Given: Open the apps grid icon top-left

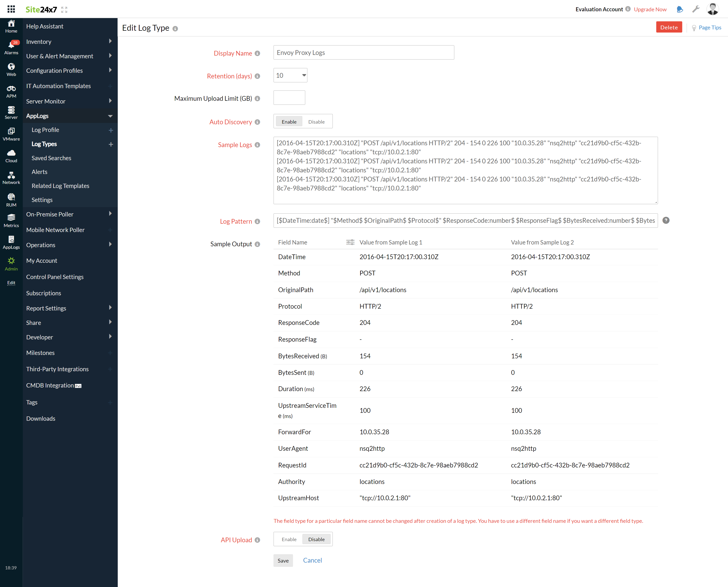Looking at the screenshot, I should tap(11, 9).
